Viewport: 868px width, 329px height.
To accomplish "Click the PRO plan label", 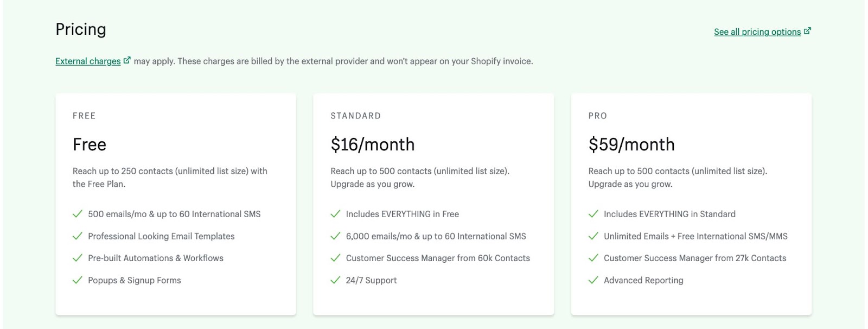I will coord(598,116).
